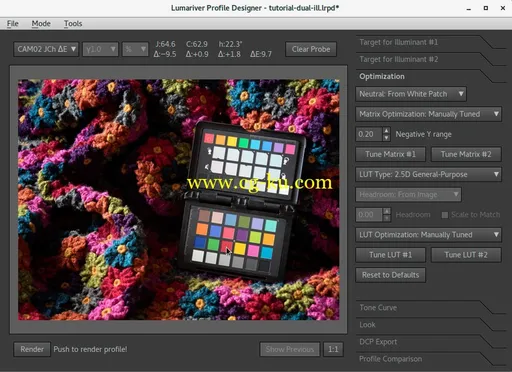Click the Clear Probe button
The width and height of the screenshot is (512, 372).
point(311,49)
